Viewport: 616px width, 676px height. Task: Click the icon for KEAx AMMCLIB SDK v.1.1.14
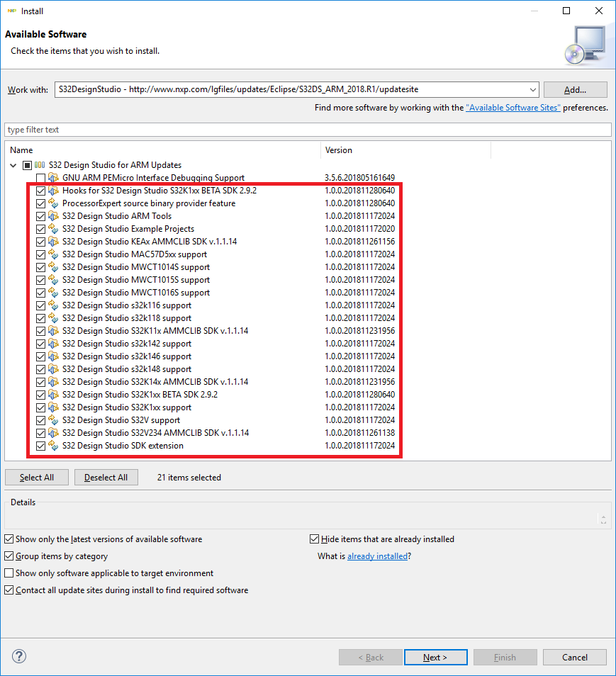tap(53, 242)
